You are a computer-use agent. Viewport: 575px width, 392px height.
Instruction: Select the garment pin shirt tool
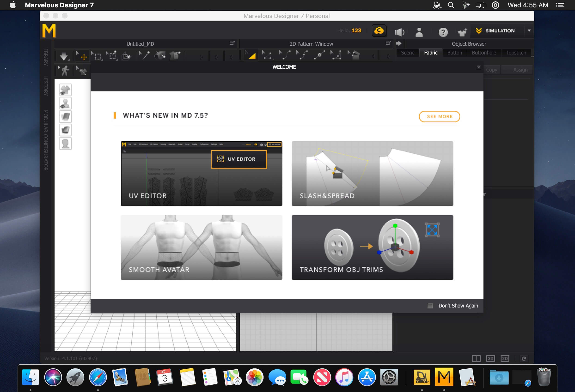175,56
